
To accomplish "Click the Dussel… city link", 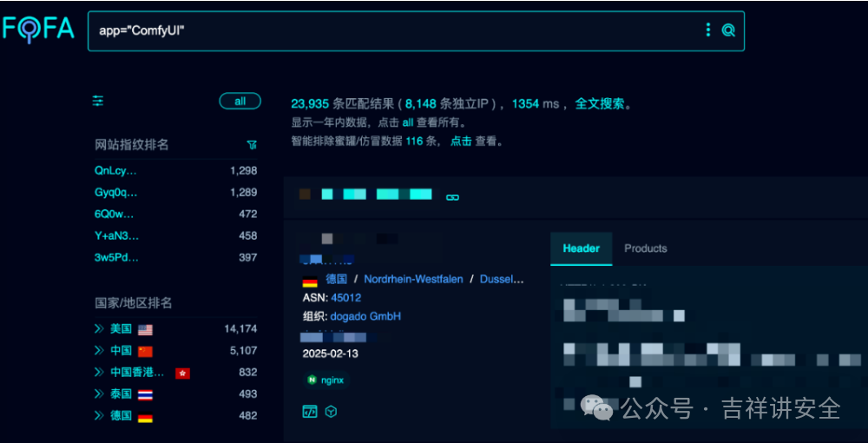I will [502, 279].
